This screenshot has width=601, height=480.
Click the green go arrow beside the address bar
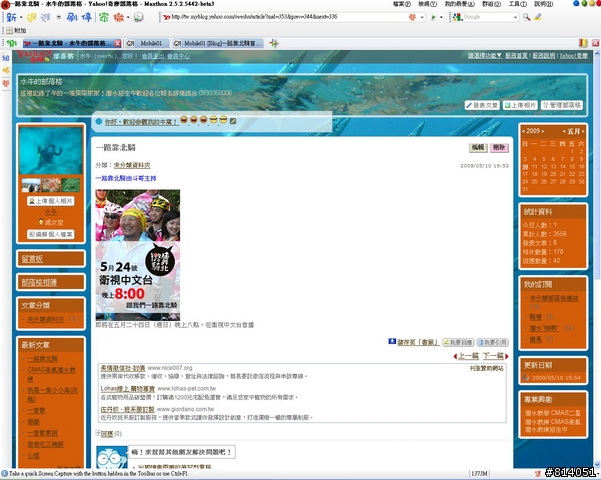[434, 17]
